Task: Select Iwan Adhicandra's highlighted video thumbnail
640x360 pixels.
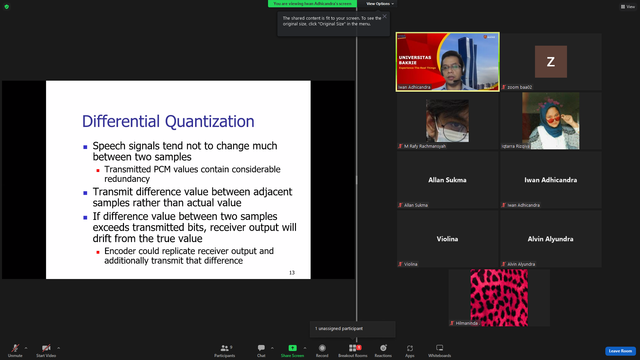Action: 447,62
